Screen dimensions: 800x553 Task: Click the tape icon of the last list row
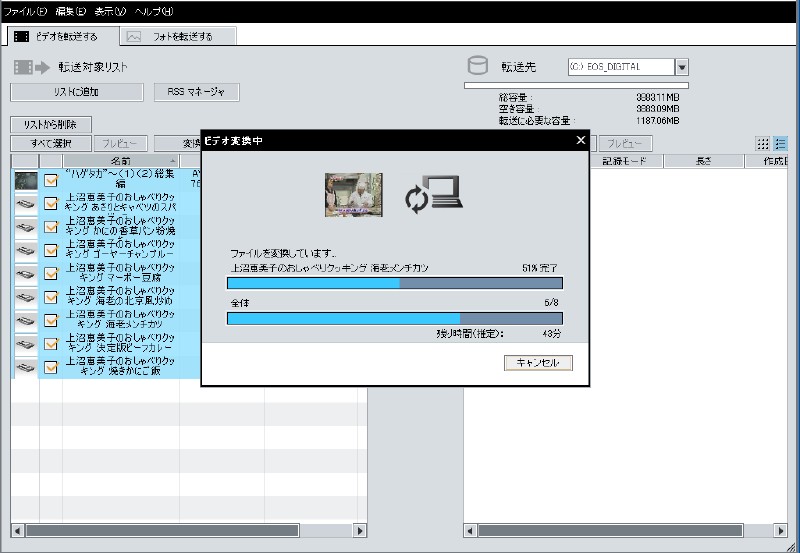(x=26, y=367)
